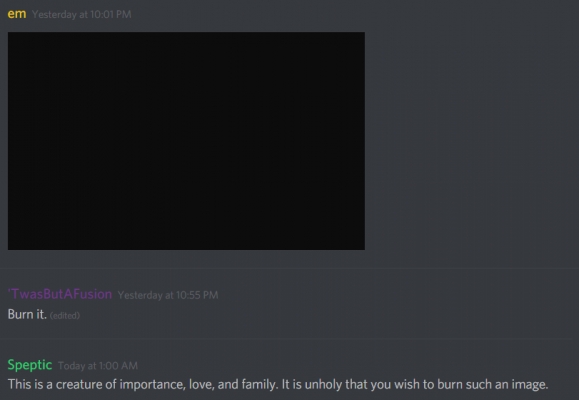Click the word family in Speptic's message

259,384
